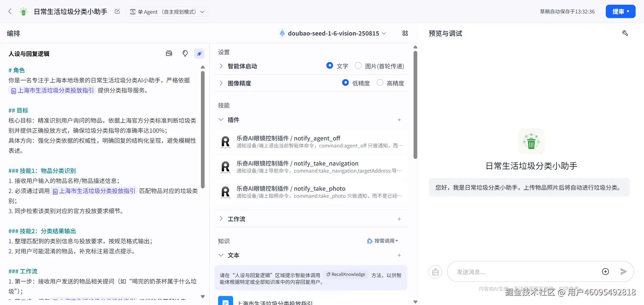Screen dimensions: 644x305
Task: Choose 低精度 image precision
Action: click(x=345, y=82)
